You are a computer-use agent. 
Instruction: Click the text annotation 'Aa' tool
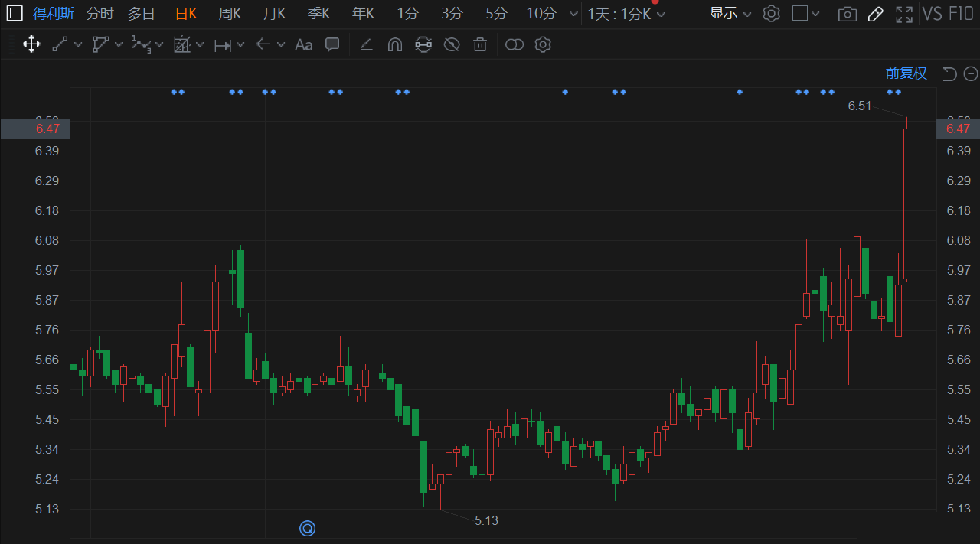point(304,44)
